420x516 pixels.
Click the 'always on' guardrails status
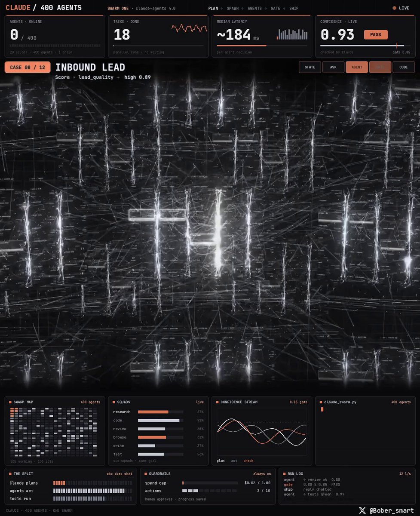pos(262,474)
